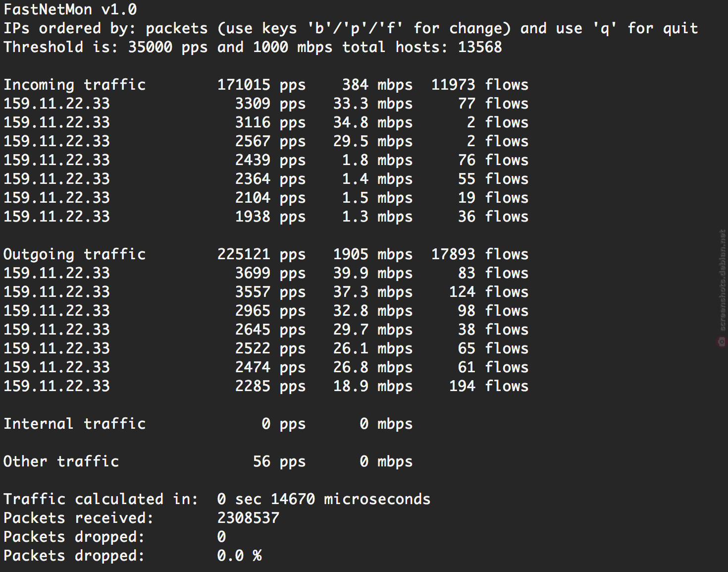Click the Threshold is 35000 pps text

click(x=105, y=47)
